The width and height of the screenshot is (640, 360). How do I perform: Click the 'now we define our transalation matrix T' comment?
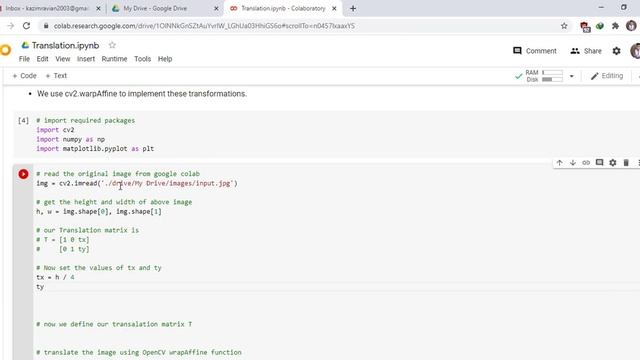tap(114, 324)
